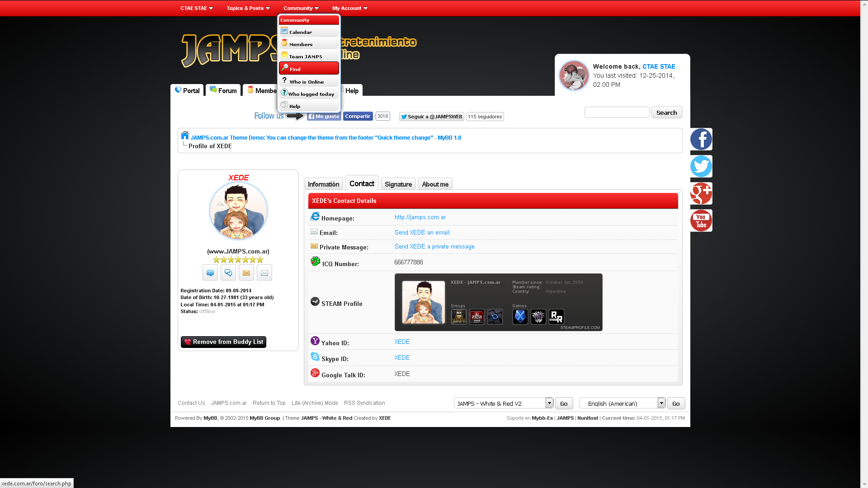This screenshot has height=488, width=868.
Task: Expand the theme selector JAMPS - White & Red V2
Action: click(x=504, y=403)
